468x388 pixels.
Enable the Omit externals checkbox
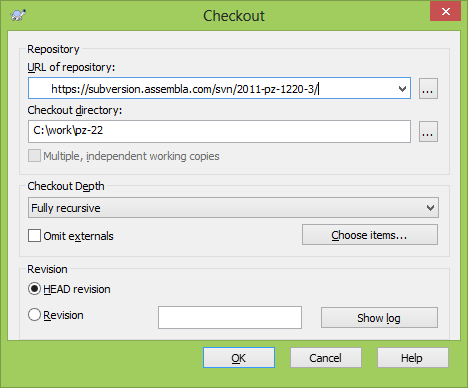pos(34,235)
